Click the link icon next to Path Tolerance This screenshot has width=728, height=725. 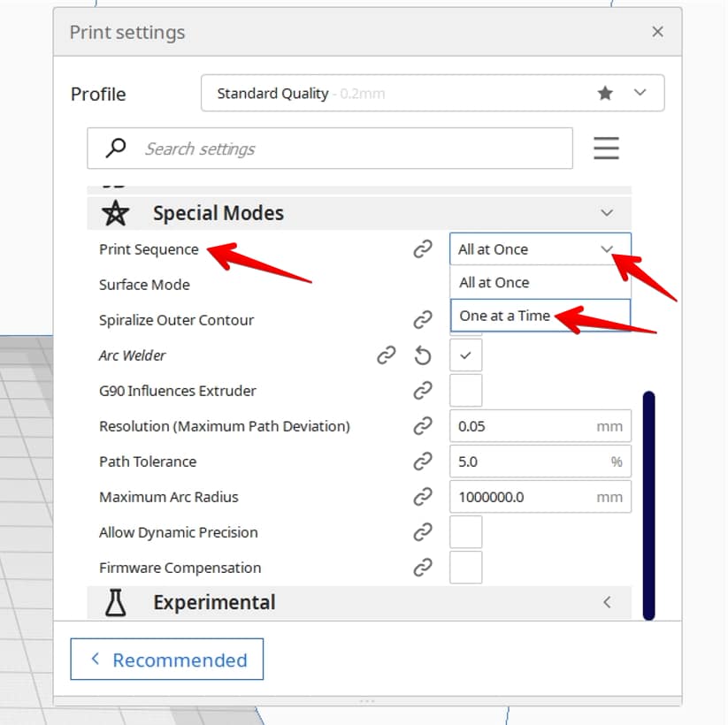[x=422, y=461]
